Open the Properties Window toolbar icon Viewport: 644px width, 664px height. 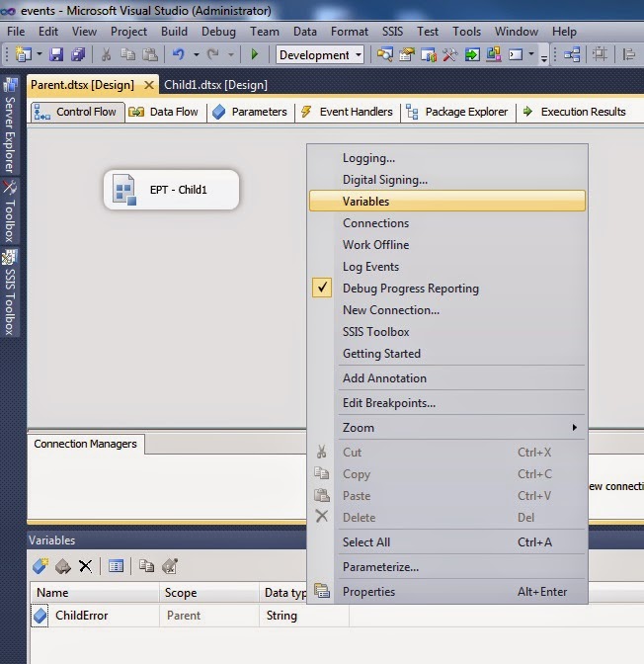(x=407, y=54)
